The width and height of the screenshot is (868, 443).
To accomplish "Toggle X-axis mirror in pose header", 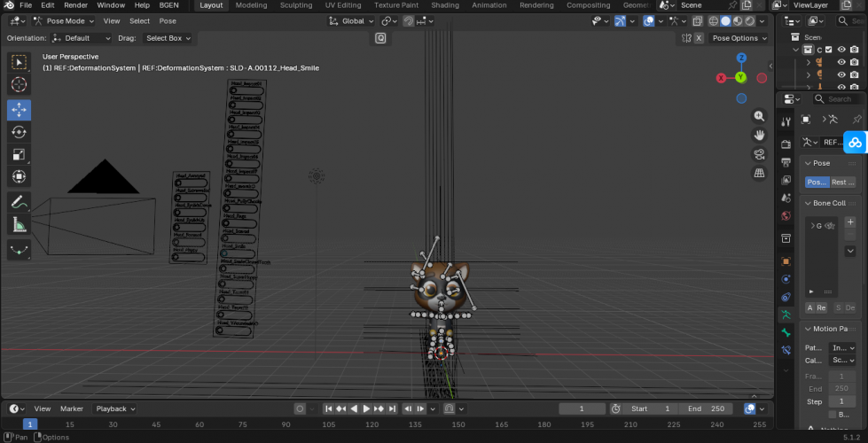I will [x=700, y=38].
